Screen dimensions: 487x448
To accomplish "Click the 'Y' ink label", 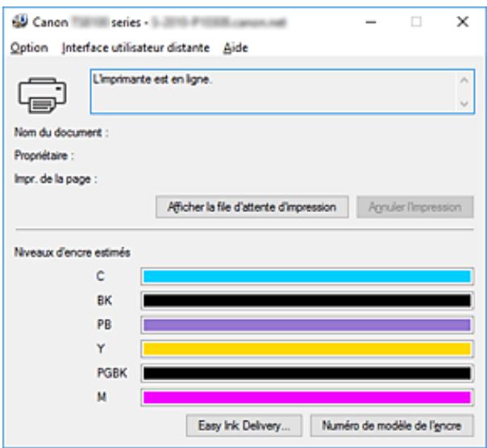I will click(101, 349).
